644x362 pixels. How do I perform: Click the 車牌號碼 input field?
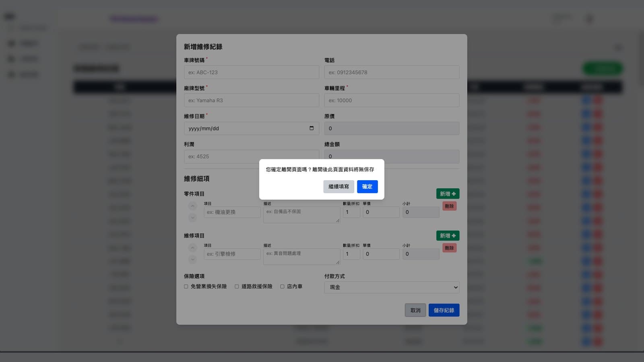(252, 72)
